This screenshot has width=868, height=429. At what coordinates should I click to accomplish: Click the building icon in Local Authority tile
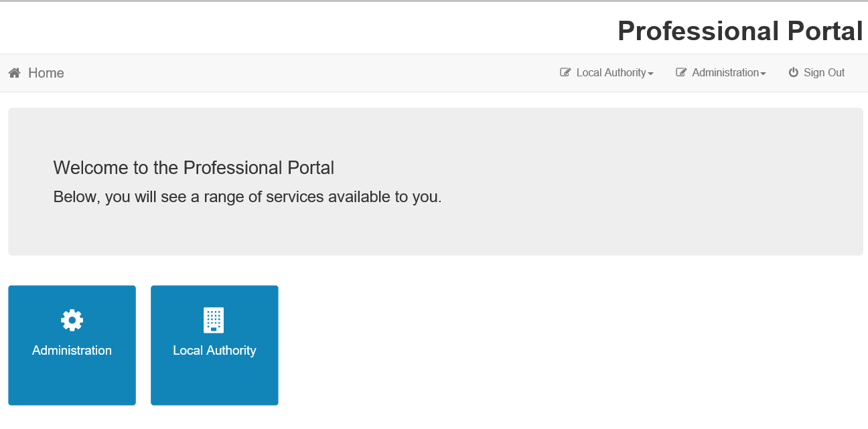point(214,320)
